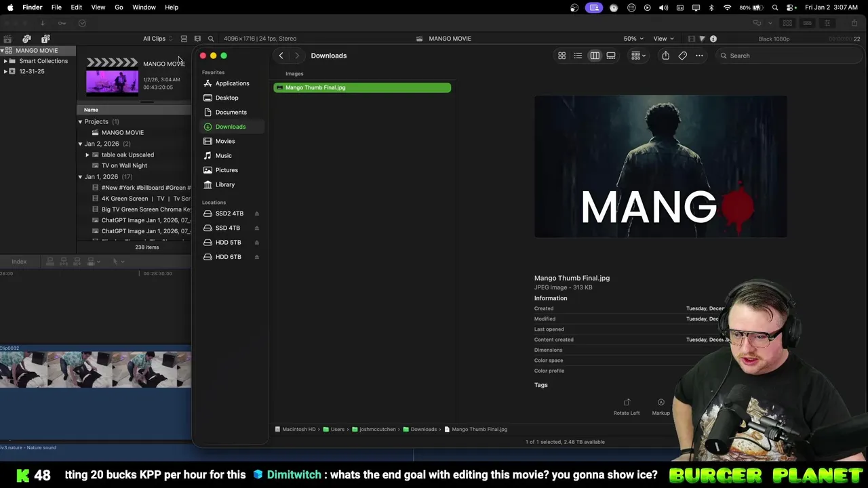Click the MANGO preview image
Screen dimensions: 868x488
[660, 167]
